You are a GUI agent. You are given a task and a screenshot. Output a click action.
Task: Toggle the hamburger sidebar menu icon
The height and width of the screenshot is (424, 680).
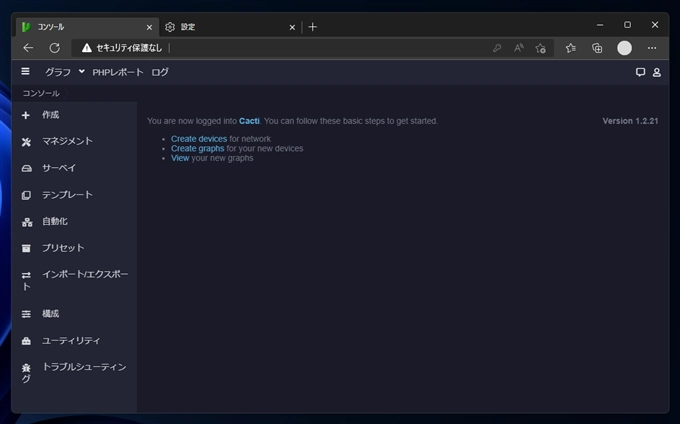coord(26,71)
